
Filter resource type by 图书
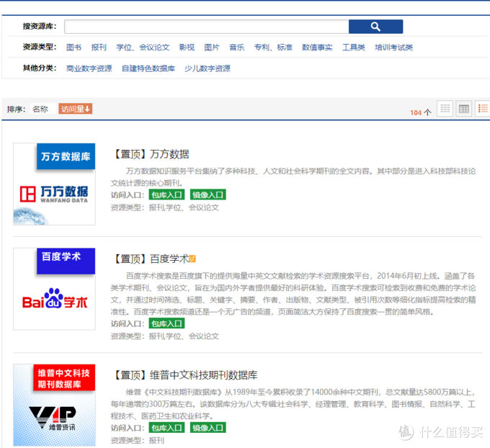coord(73,48)
